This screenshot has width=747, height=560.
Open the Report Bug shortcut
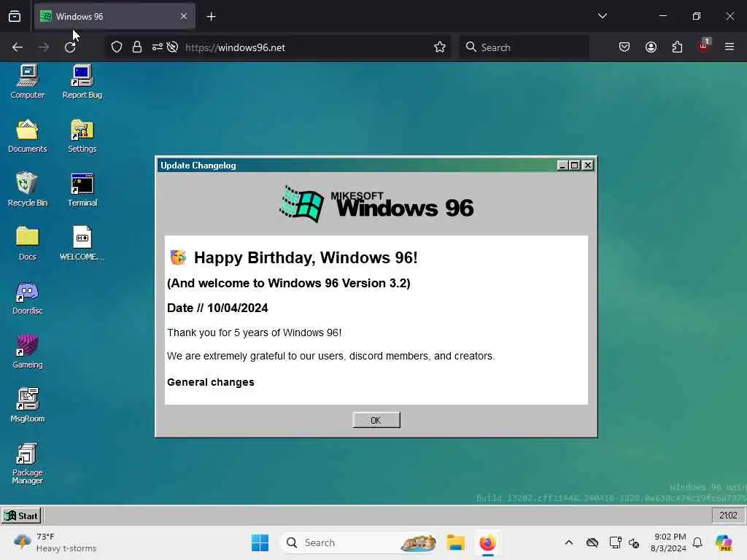click(82, 81)
